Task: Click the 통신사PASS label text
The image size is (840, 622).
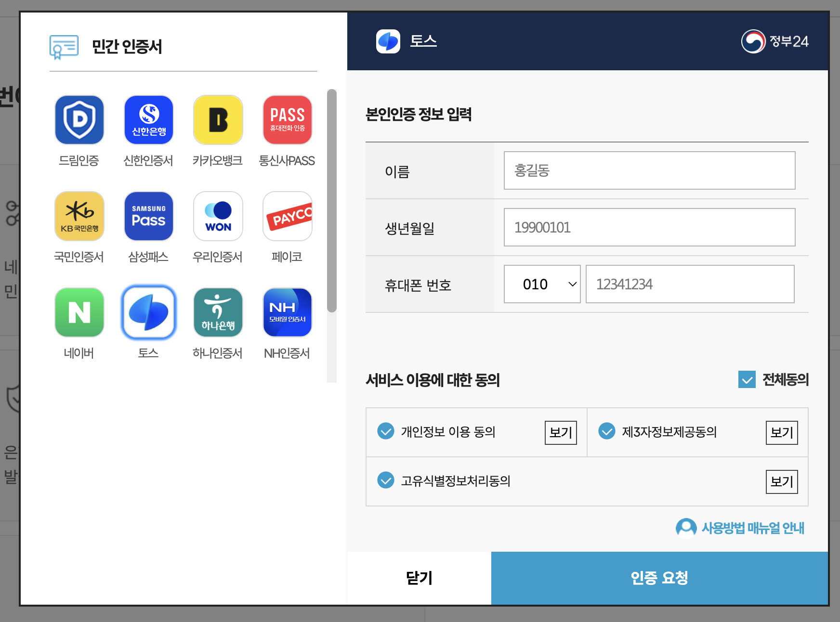Action: (x=287, y=160)
